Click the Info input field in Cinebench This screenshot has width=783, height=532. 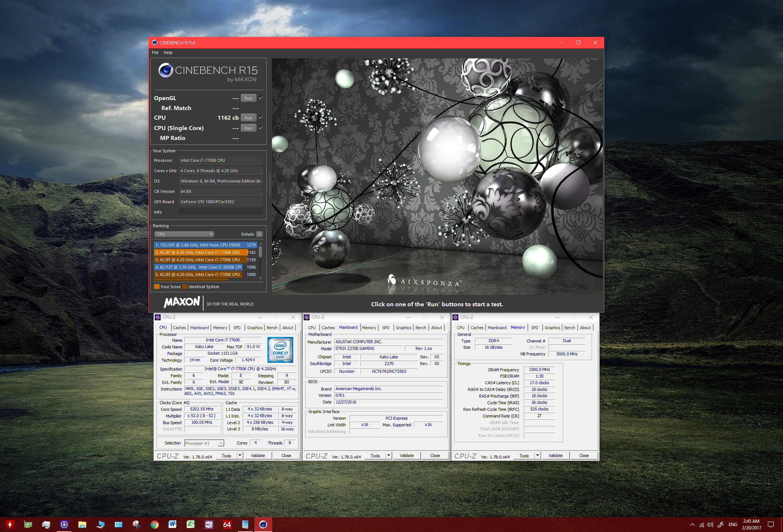(220, 212)
